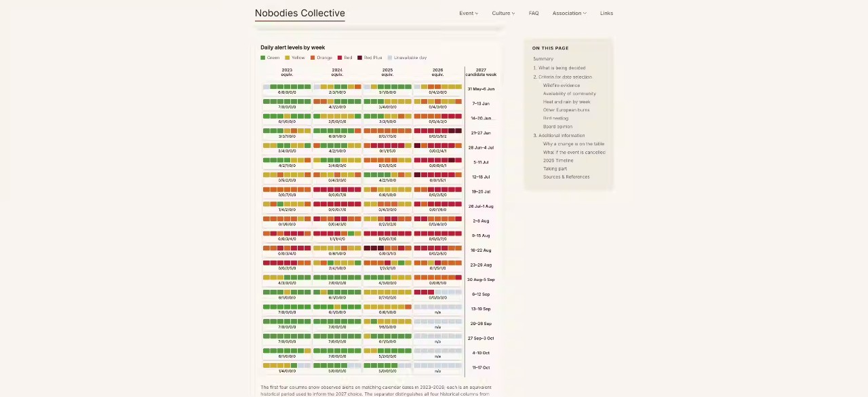Go to '2. Criteria for date selection'
Viewport: 868px width, 397px height.
562,77
